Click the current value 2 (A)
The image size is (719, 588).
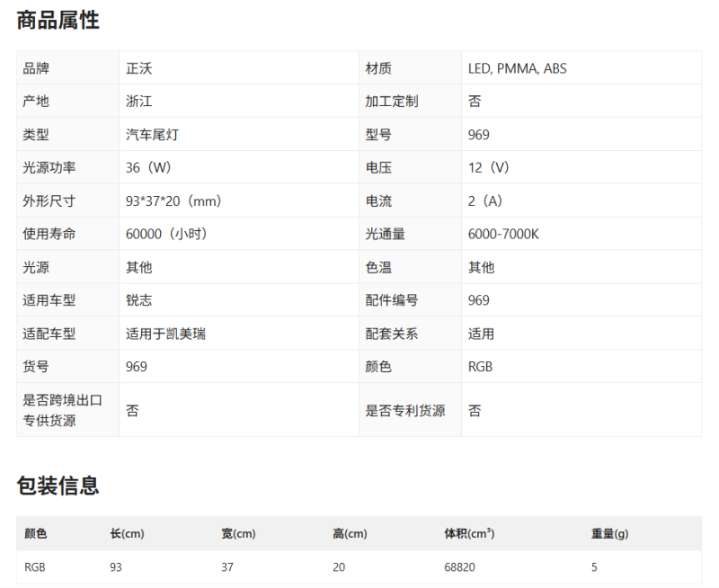tap(485, 200)
